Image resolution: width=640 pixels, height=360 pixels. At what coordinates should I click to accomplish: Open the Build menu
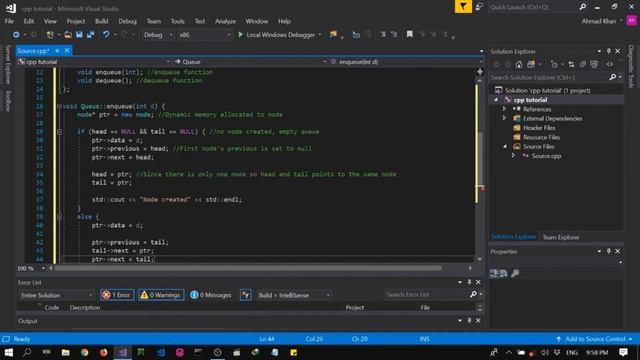[x=101, y=21]
